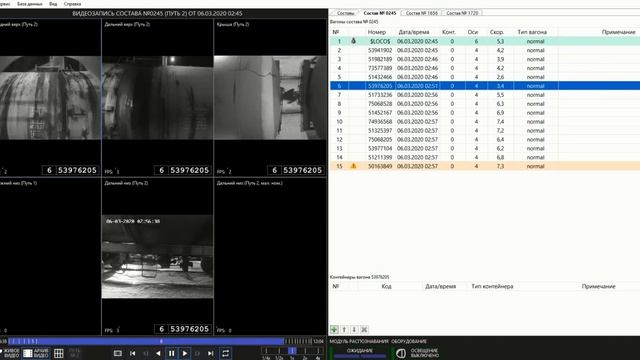Select wagon row 51432466
The width and height of the screenshot is (640, 360).
pos(485,77)
